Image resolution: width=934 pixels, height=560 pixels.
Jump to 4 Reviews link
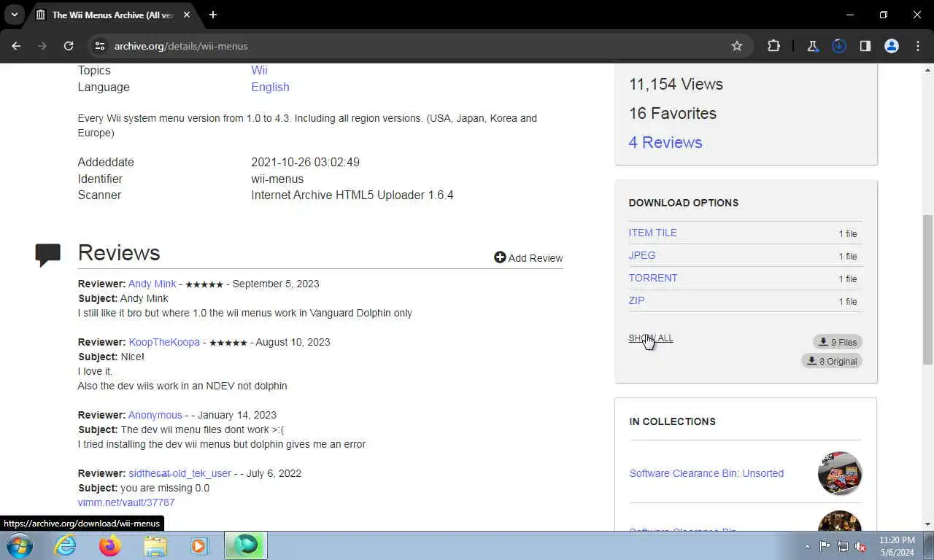pyautogui.click(x=665, y=142)
